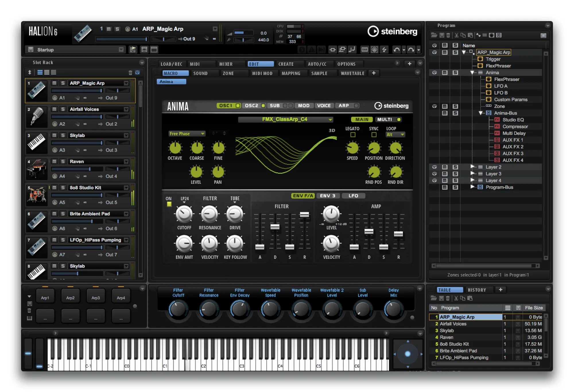574x392 pixels.
Task: Switch to the MIXER tab
Action: coord(226,64)
